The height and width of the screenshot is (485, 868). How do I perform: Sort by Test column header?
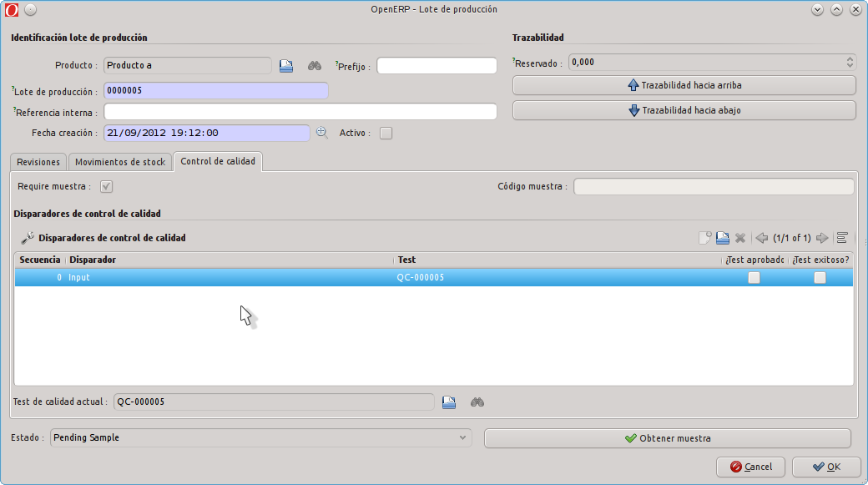pos(558,260)
